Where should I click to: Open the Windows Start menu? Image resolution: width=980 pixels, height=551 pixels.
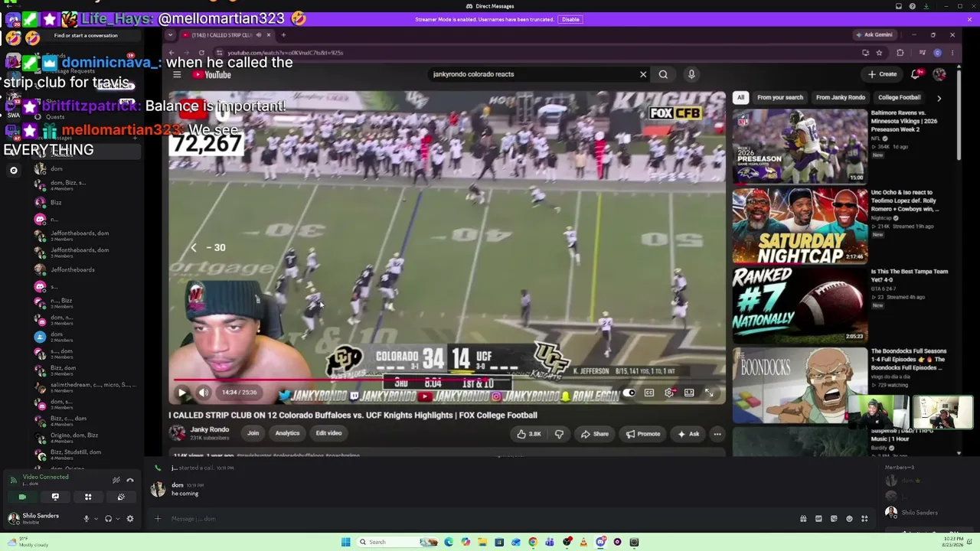click(x=346, y=542)
